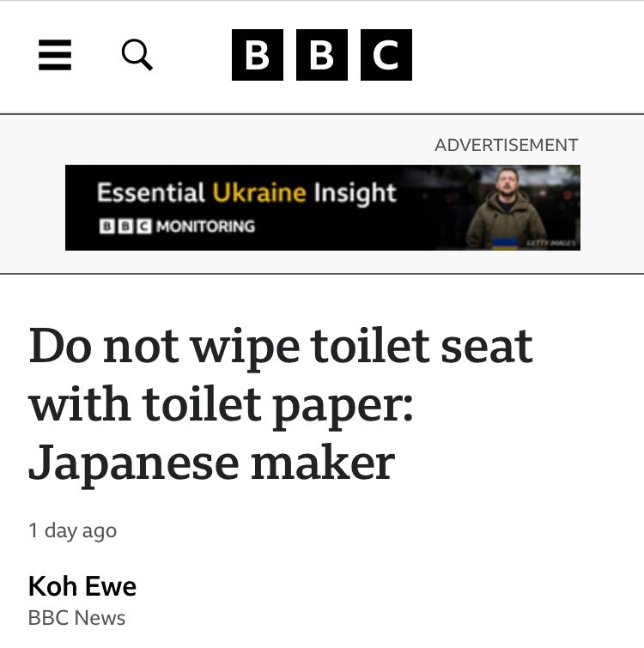The image size is (644, 648).
Task: Click the headline line with toilet paper:
Action: tap(221, 405)
